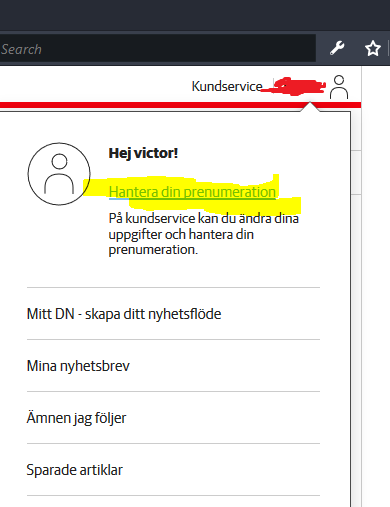Open Hantera din prenumeration link

(x=192, y=192)
